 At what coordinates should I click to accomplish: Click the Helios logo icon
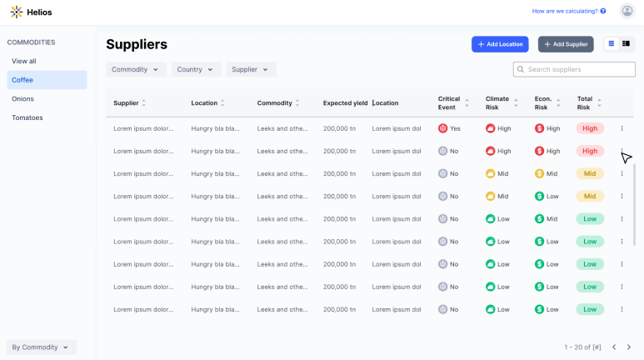pyautogui.click(x=17, y=12)
